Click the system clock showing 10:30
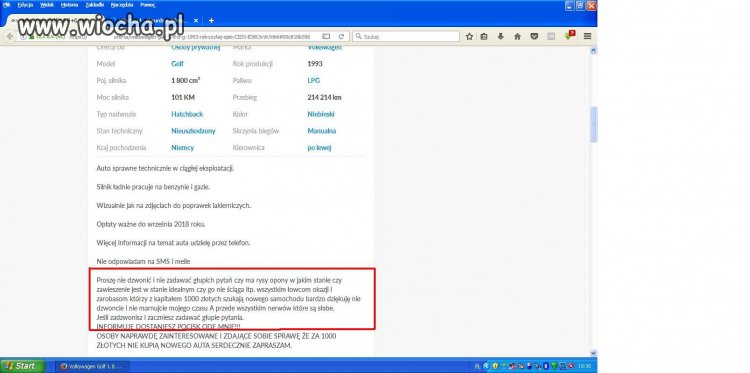Screen dimensions: 750x373 (x=585, y=366)
